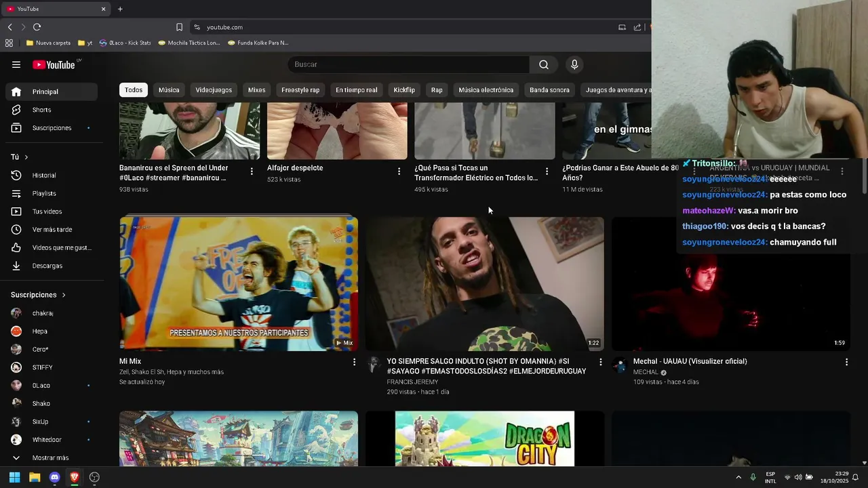Viewport: 868px width, 488px height.
Task: Go back in browser history
Action: [x=9, y=27]
